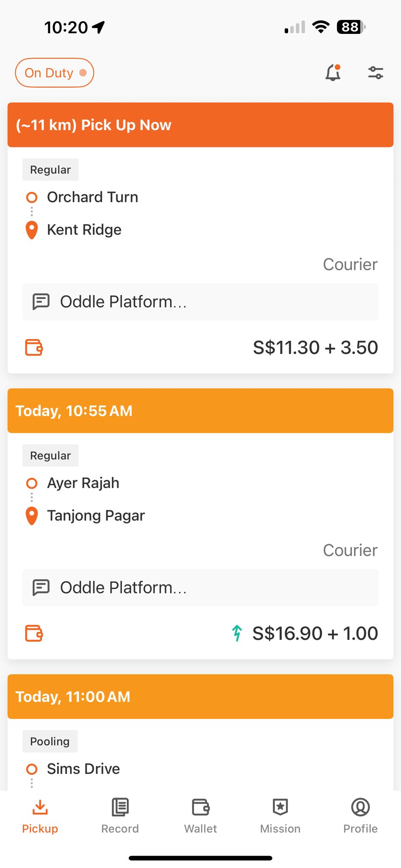Open the filter sliders settings icon
Viewport: 401px width, 868px height.
pos(376,73)
